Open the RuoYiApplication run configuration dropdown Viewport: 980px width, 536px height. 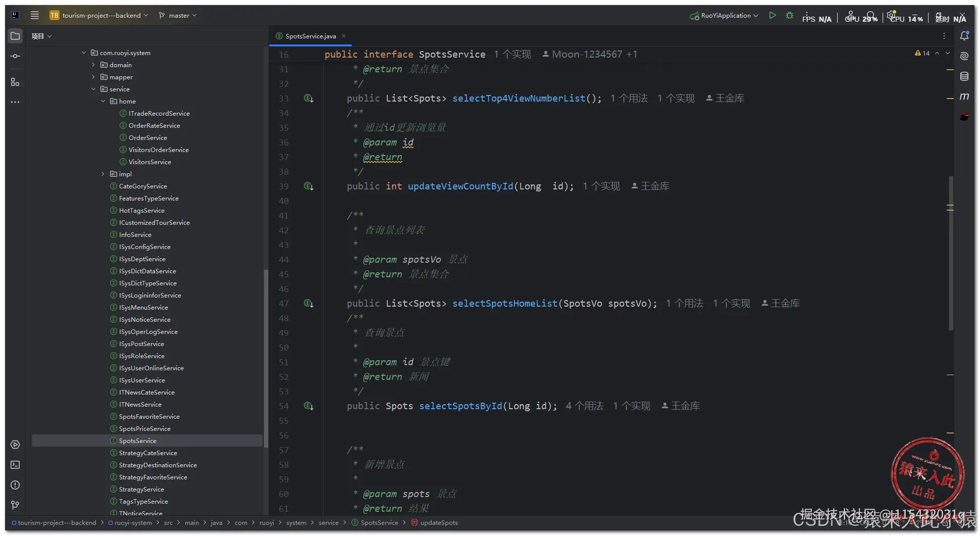tap(724, 15)
